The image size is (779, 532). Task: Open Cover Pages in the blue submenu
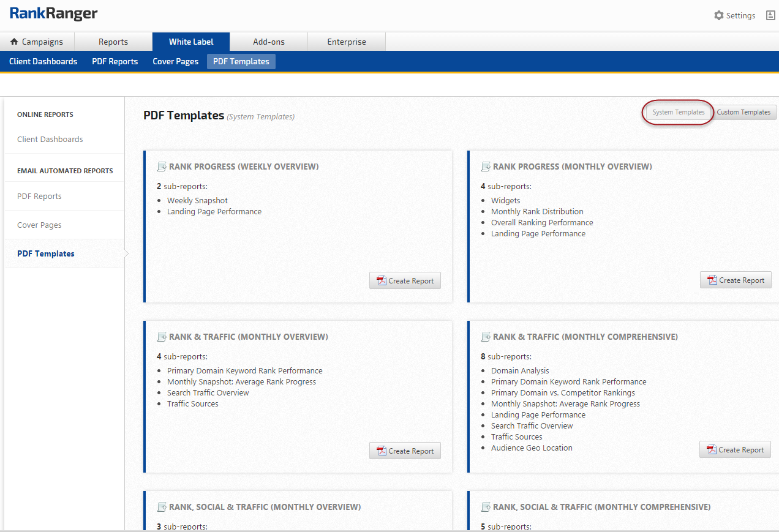[x=175, y=61]
